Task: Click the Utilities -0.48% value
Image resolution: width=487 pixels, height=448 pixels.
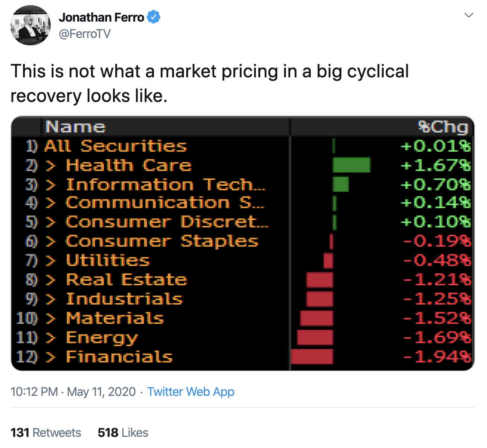Action: coord(437,260)
